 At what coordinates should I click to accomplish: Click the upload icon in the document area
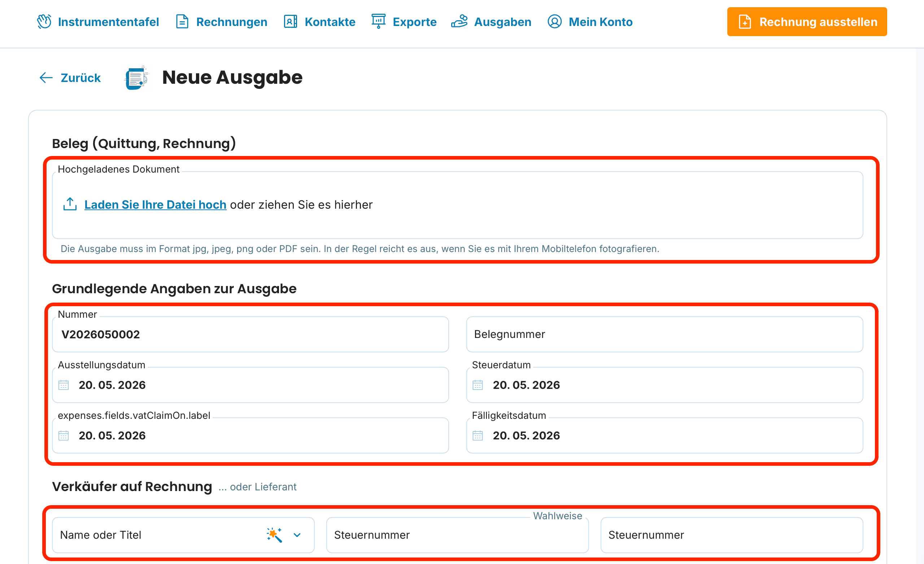[x=70, y=204]
